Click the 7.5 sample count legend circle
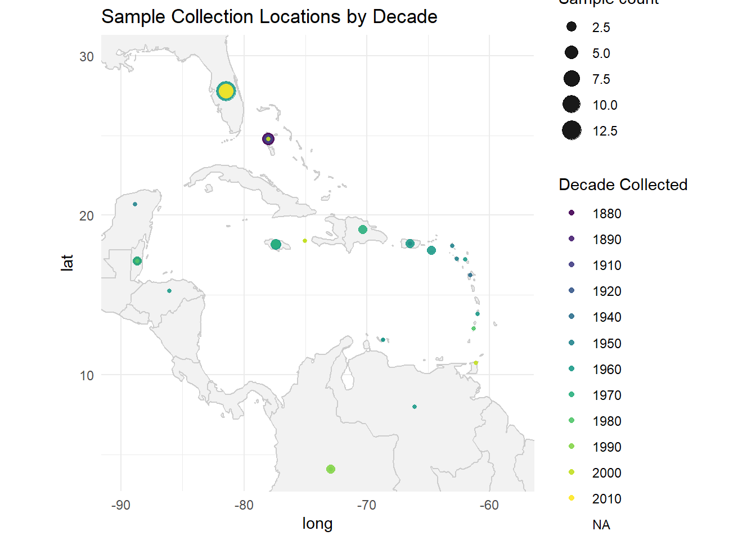Image resolution: width=756 pixels, height=540 pixels. 571,78
